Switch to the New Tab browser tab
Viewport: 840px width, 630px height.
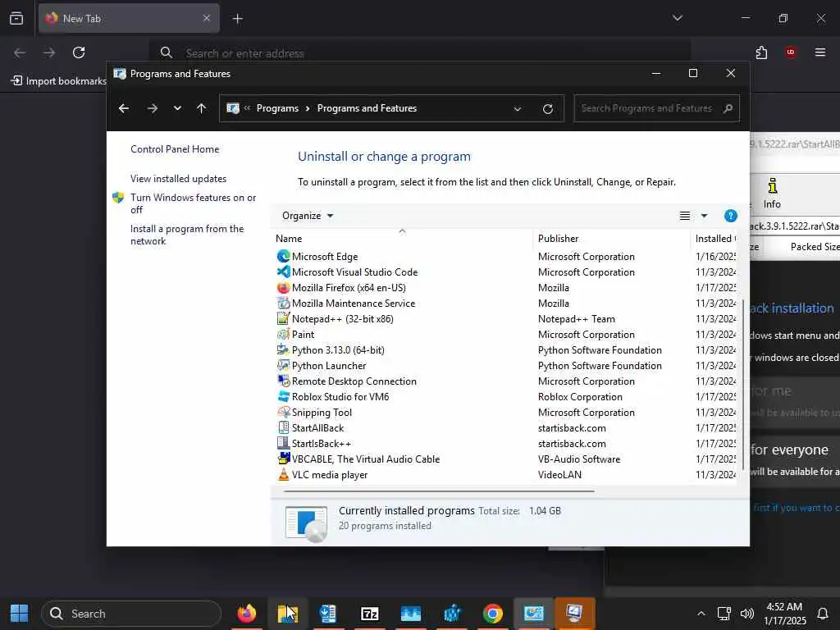point(129,18)
